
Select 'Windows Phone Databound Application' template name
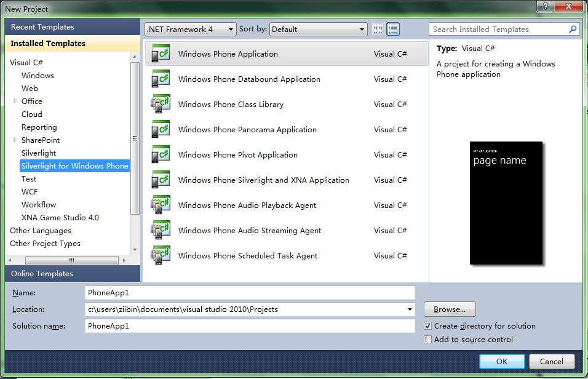(x=249, y=79)
